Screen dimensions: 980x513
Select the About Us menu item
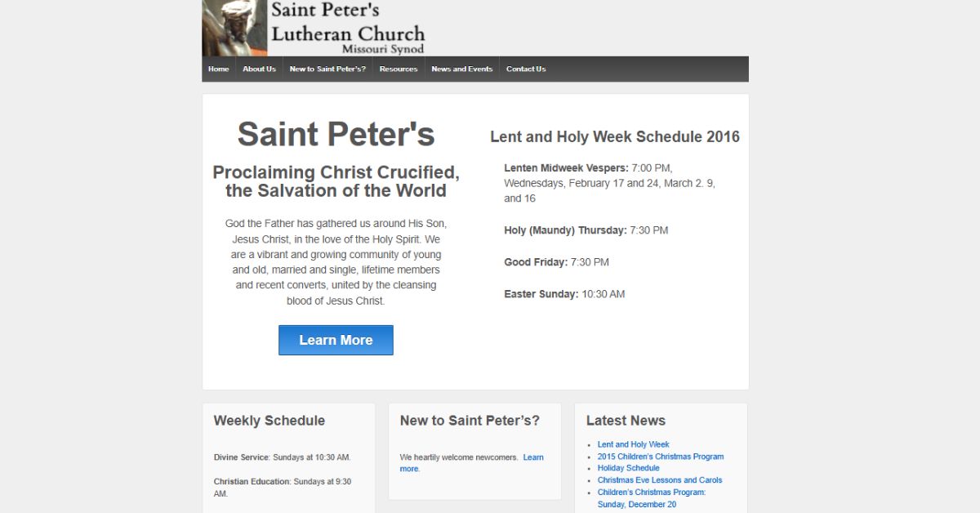point(259,69)
